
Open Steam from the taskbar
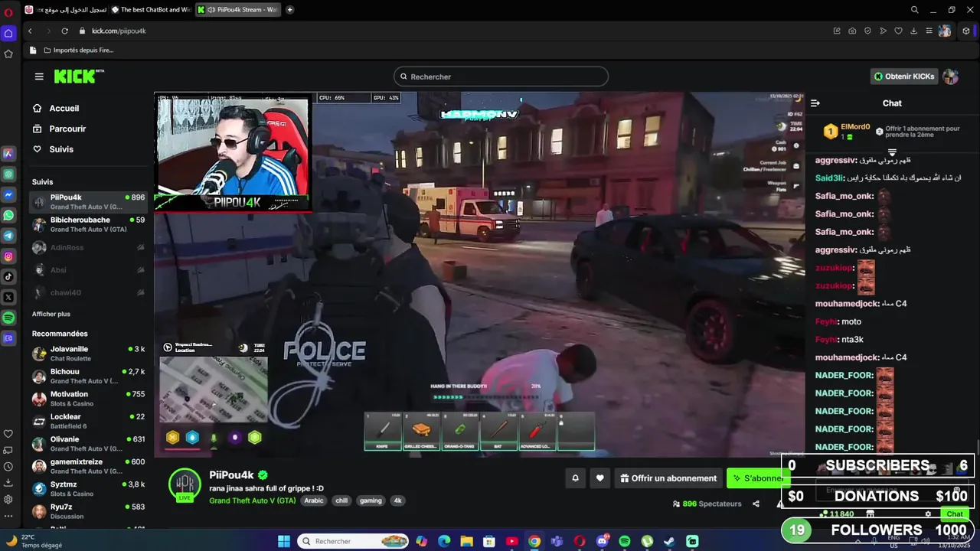click(x=669, y=541)
